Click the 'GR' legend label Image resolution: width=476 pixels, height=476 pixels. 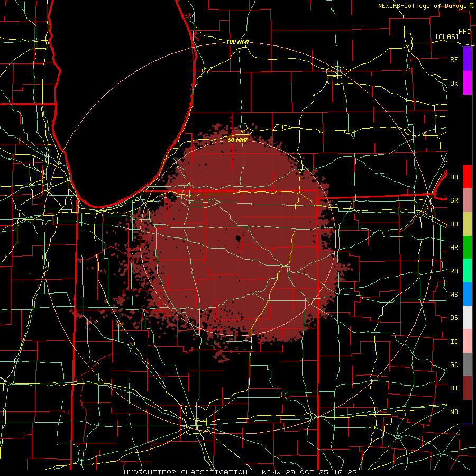[x=454, y=200]
